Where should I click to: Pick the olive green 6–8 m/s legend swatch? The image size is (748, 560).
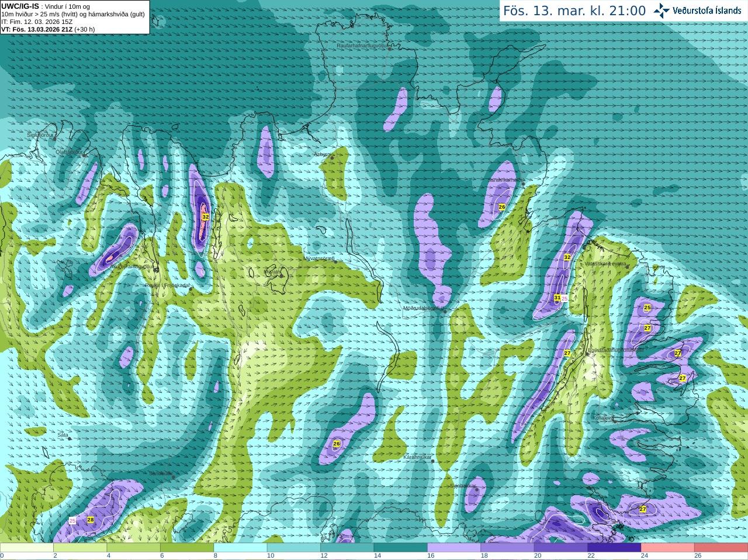pyautogui.click(x=187, y=548)
